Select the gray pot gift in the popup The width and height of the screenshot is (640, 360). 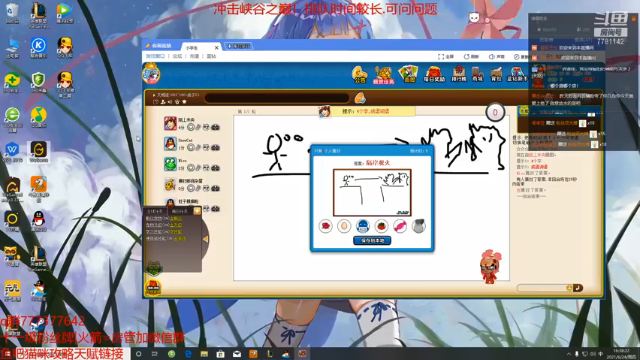pos(418,226)
